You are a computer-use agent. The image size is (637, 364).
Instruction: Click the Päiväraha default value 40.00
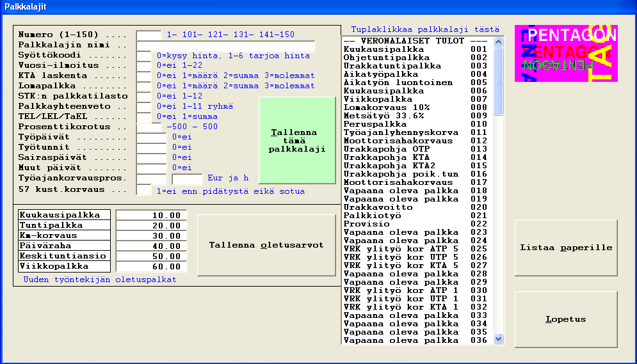coord(152,246)
